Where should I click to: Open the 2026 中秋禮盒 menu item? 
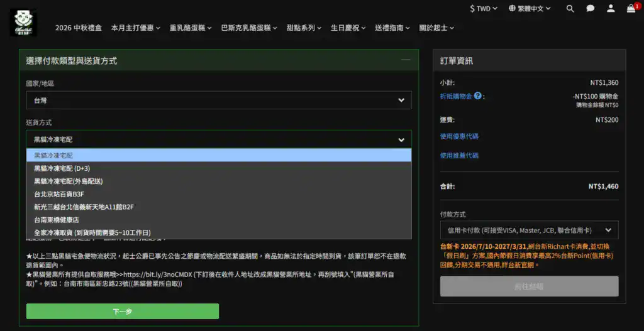[79, 28]
